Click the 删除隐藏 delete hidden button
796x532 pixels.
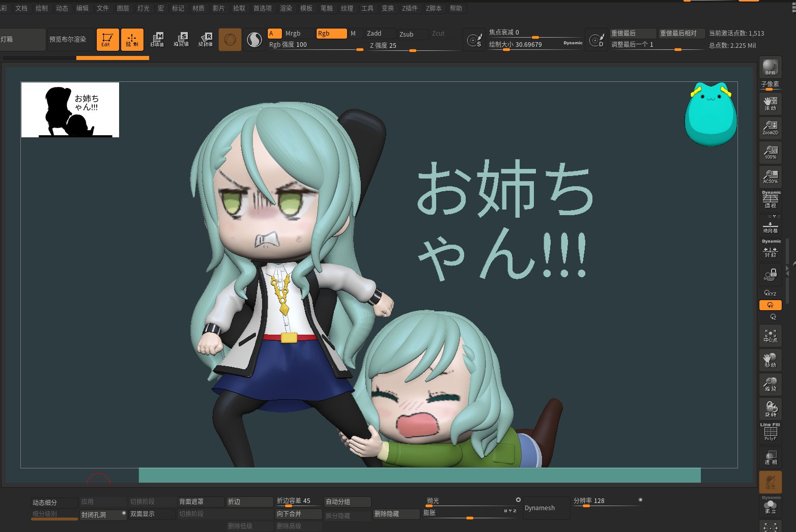click(x=396, y=514)
